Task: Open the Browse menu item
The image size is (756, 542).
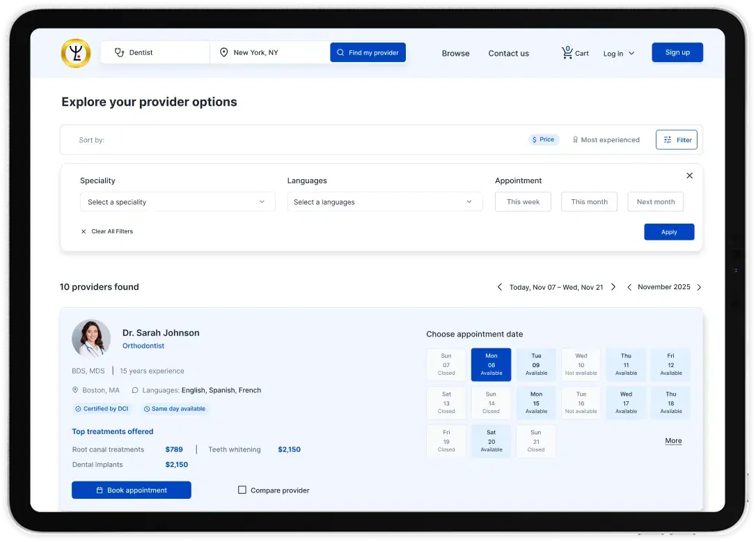Action: [x=456, y=53]
